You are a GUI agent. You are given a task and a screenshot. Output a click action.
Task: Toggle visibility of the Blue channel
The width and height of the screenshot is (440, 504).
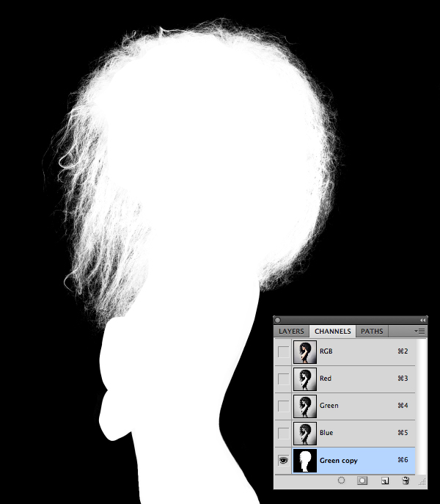coord(283,434)
